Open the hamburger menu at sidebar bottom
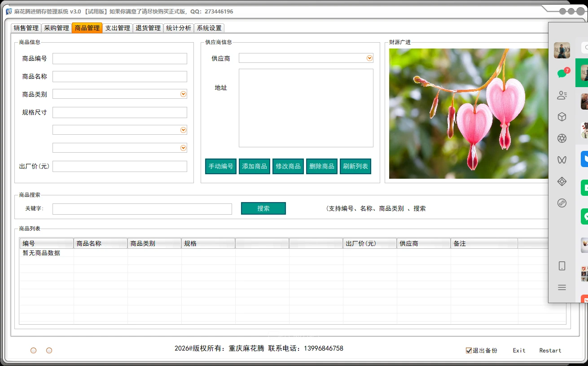The image size is (588, 366). point(562,287)
